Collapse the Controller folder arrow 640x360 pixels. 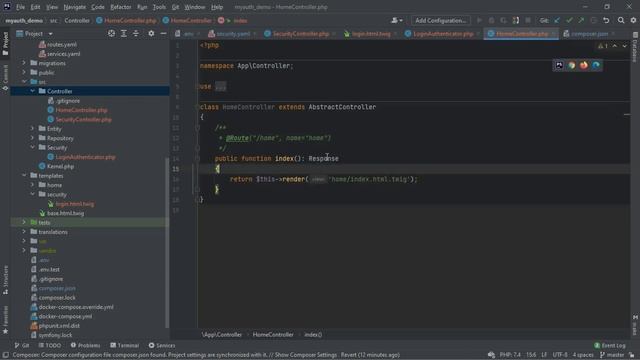(33, 91)
